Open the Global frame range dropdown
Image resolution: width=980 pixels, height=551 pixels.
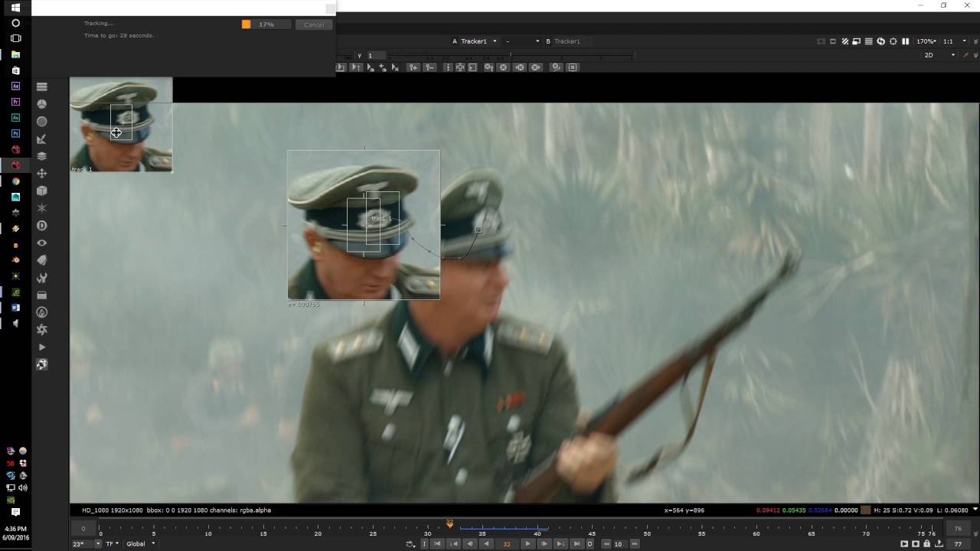click(x=141, y=543)
